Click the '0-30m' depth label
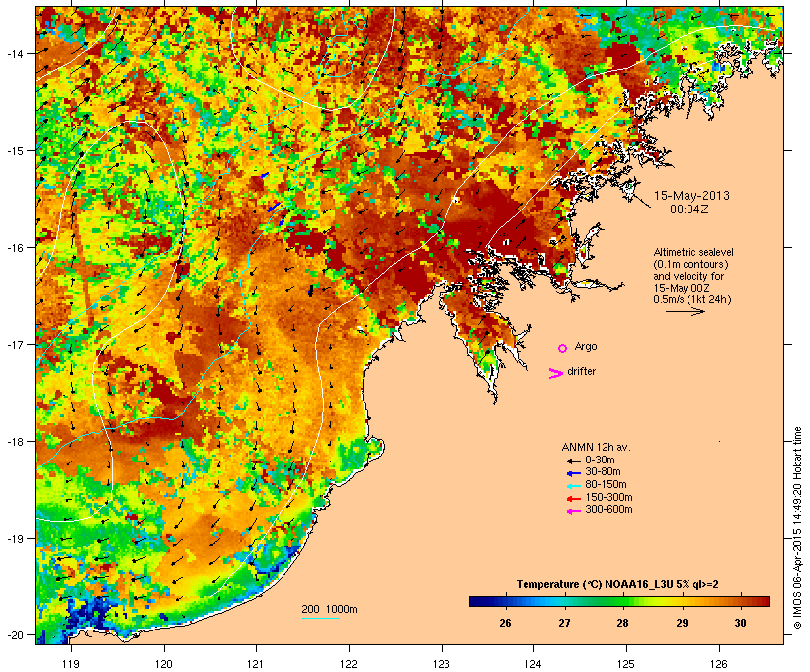This screenshot has height=672, width=810. [600, 461]
